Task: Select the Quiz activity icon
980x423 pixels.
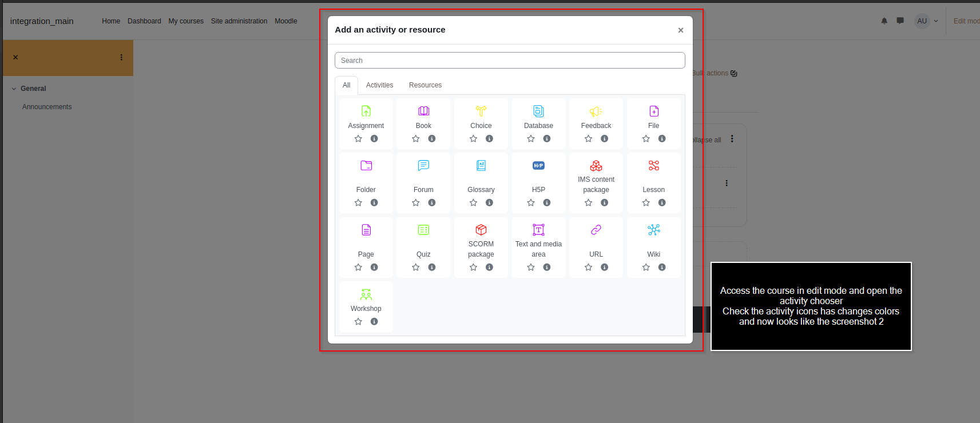Action: 423,230
